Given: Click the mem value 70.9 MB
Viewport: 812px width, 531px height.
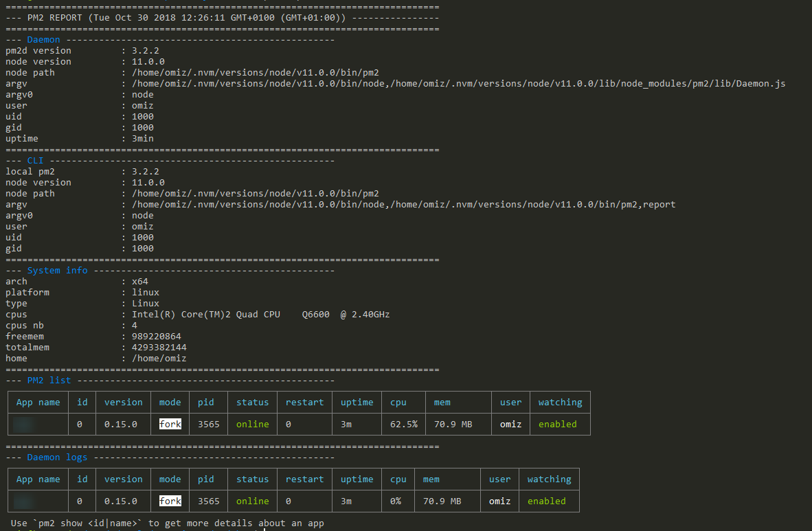Looking at the screenshot, I should [x=447, y=424].
